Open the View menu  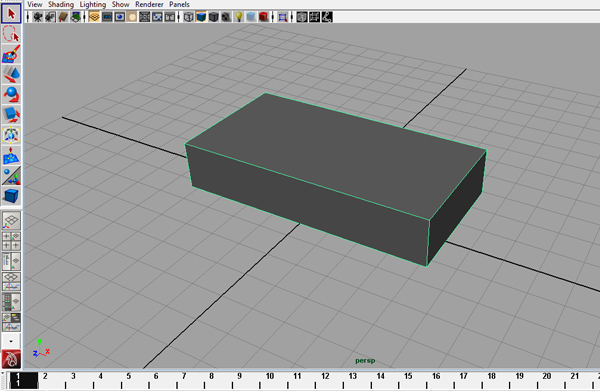tap(34, 4)
